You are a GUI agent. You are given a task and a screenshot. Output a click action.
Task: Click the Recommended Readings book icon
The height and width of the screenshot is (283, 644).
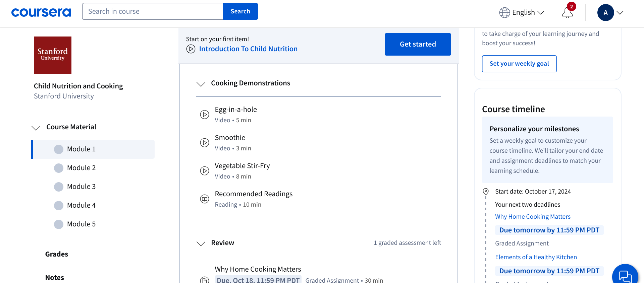(x=205, y=199)
